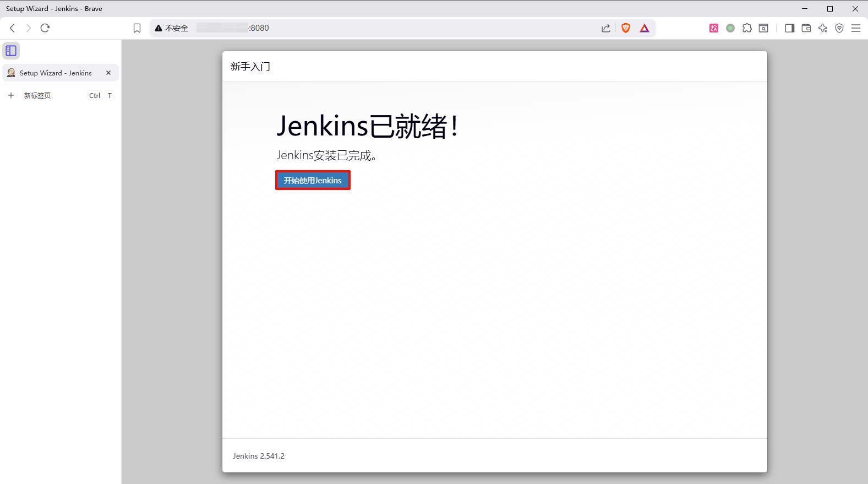Open the tab search icon
Image resolution: width=868 pixels, height=484 pixels.
[763, 28]
